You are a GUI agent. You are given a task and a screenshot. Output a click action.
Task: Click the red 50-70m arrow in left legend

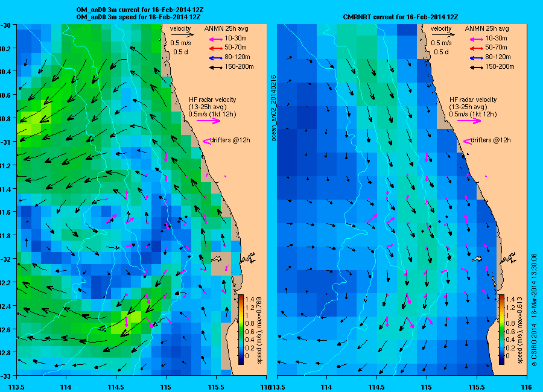(x=216, y=48)
